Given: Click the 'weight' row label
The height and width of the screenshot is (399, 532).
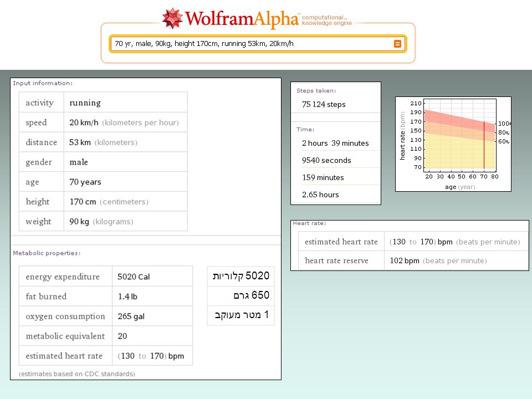Looking at the screenshot, I should click(38, 222).
